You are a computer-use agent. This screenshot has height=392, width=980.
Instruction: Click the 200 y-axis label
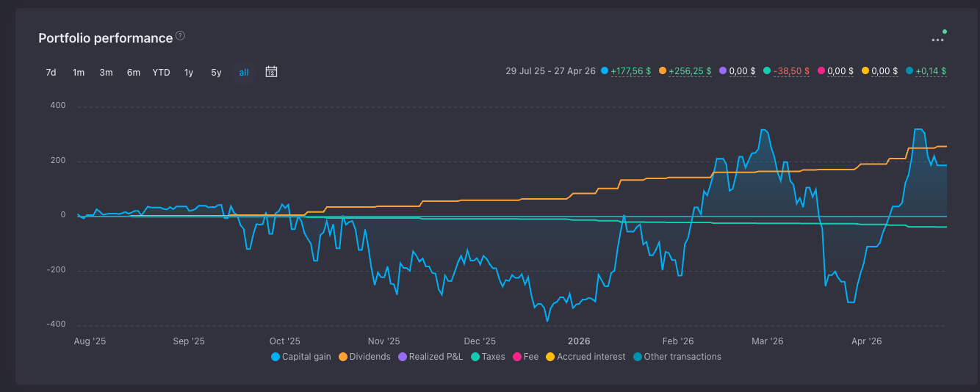point(58,161)
